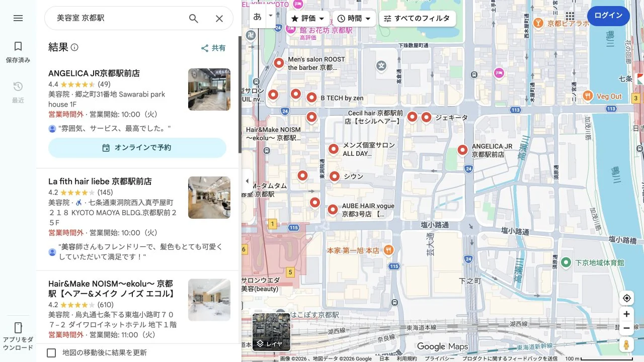644x362 pixels.
Task: Zoom in the map with plus
Action: 626,314
